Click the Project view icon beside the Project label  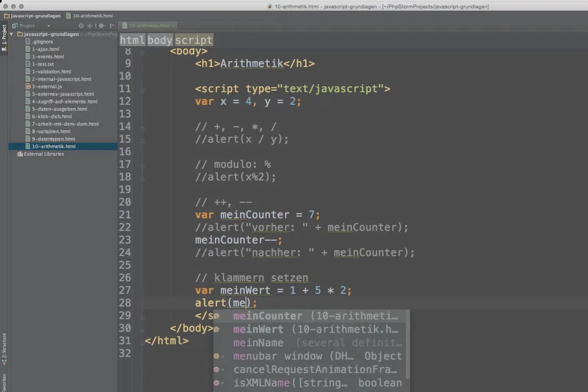15,25
